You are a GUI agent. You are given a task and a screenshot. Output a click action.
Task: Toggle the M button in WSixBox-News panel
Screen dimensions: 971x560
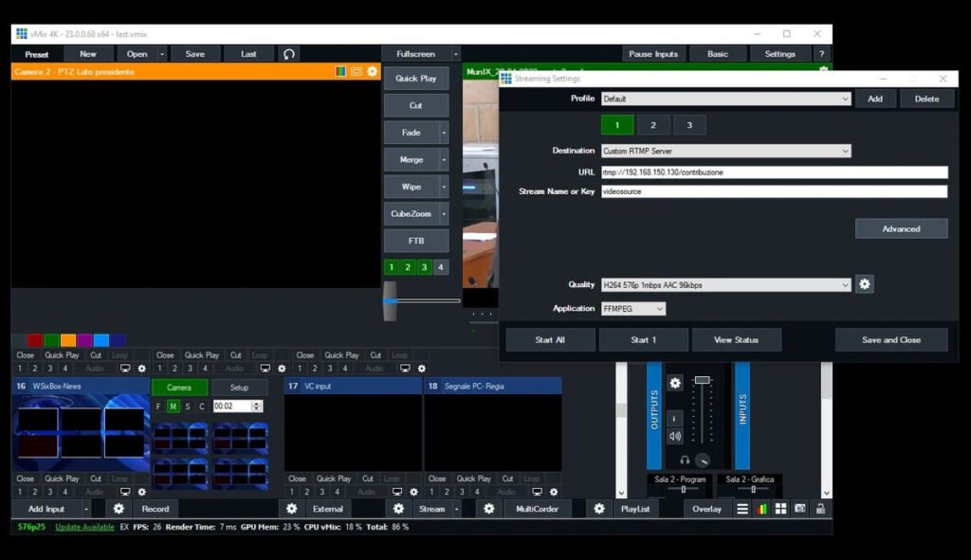click(x=173, y=406)
